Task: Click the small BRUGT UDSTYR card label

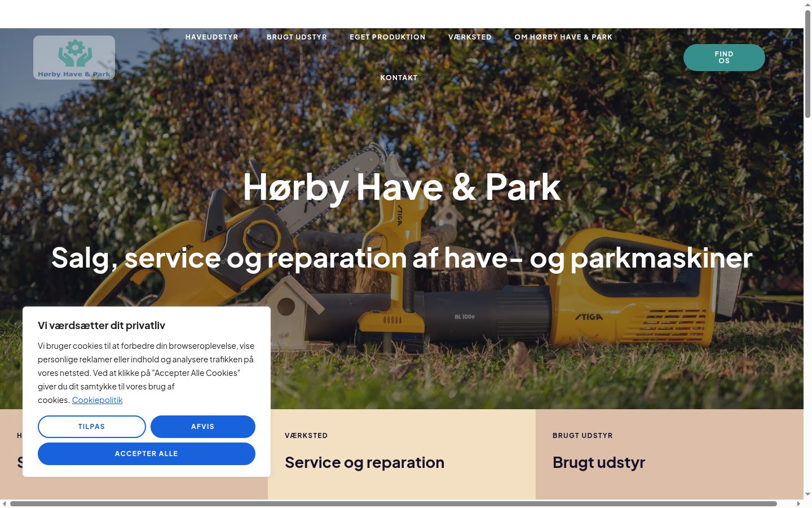Action: point(582,436)
